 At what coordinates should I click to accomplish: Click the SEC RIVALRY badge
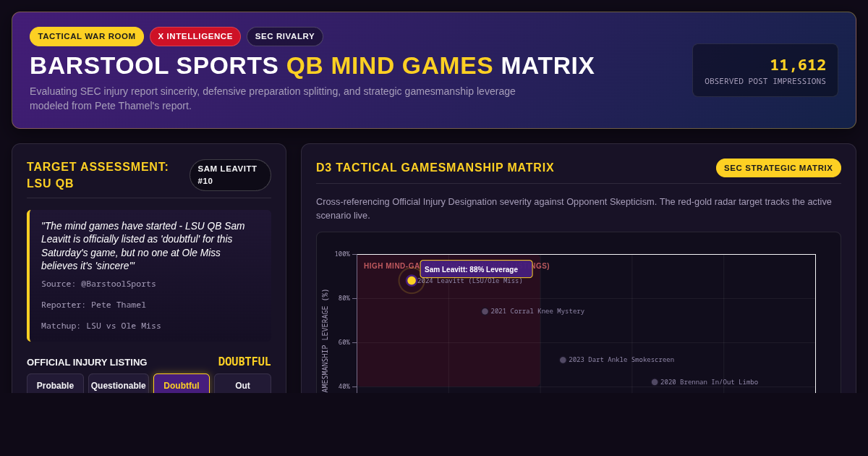coord(285,36)
